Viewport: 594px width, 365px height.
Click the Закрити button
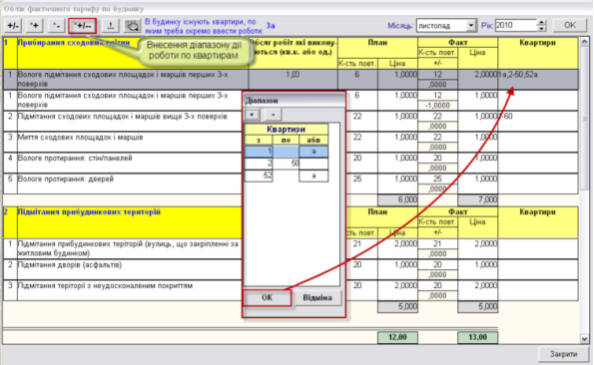pos(563,354)
